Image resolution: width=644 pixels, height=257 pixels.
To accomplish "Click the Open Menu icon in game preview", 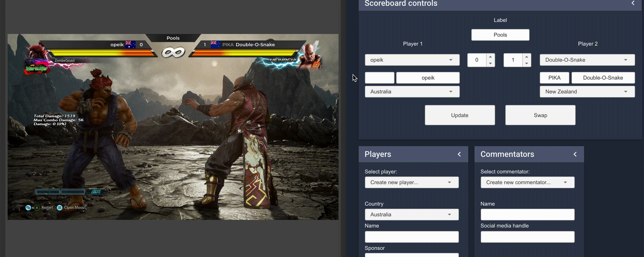I will (59, 208).
